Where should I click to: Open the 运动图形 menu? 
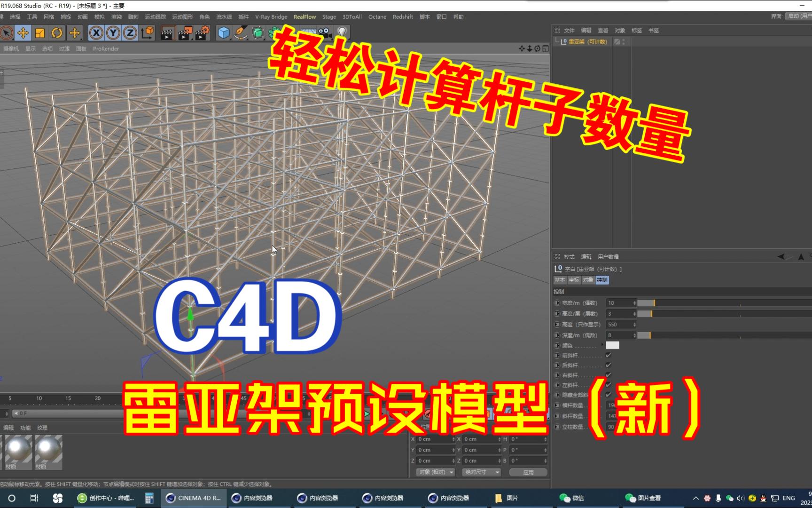pos(182,17)
